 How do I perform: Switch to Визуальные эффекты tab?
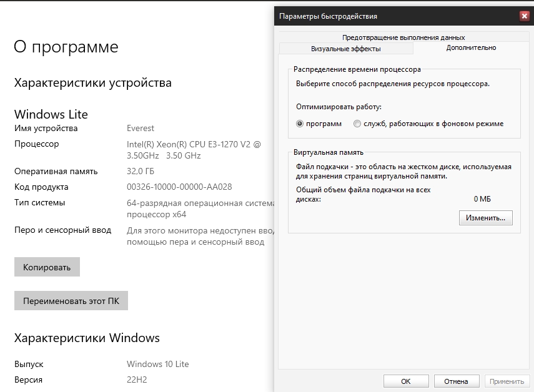point(345,49)
